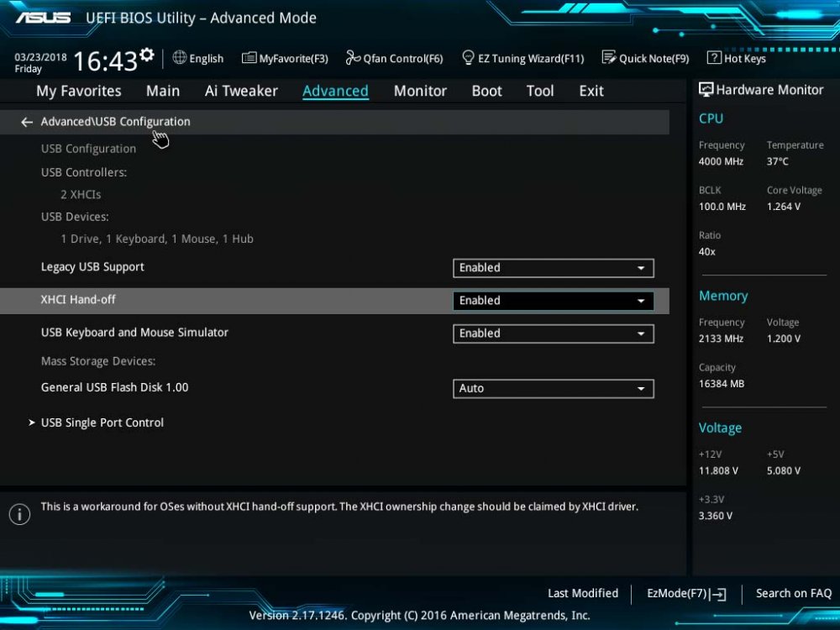Select the Exit tab
Screen dimensions: 840x630
[591, 91]
